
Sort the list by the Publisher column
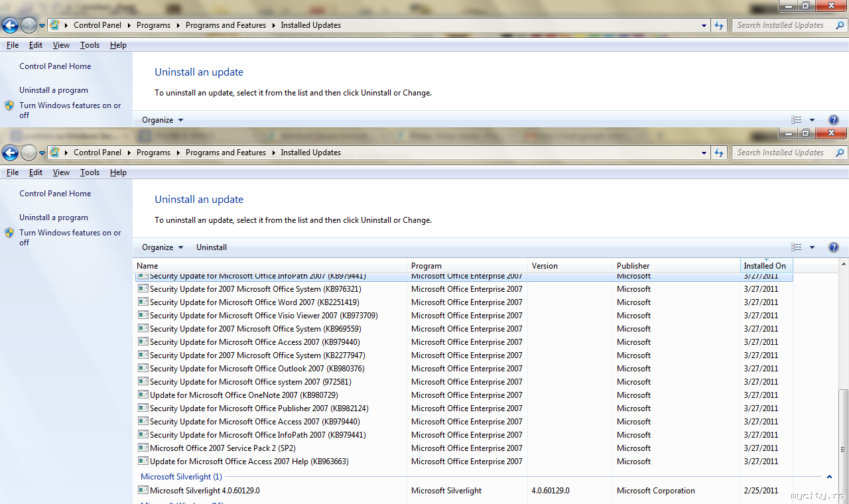677,266
